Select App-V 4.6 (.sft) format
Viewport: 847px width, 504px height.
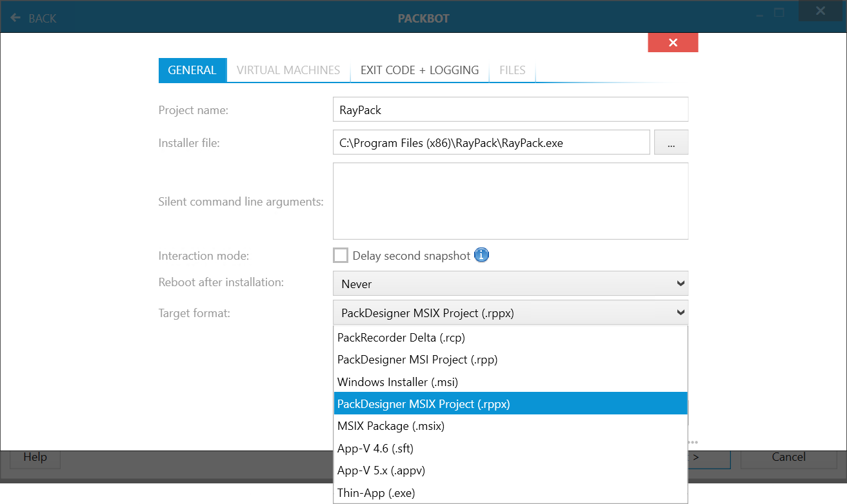click(x=510, y=449)
